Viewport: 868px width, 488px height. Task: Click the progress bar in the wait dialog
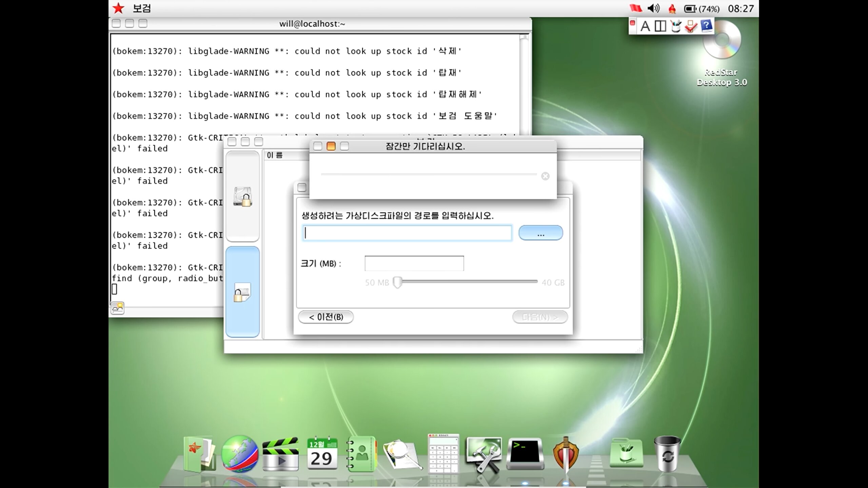[429, 174]
